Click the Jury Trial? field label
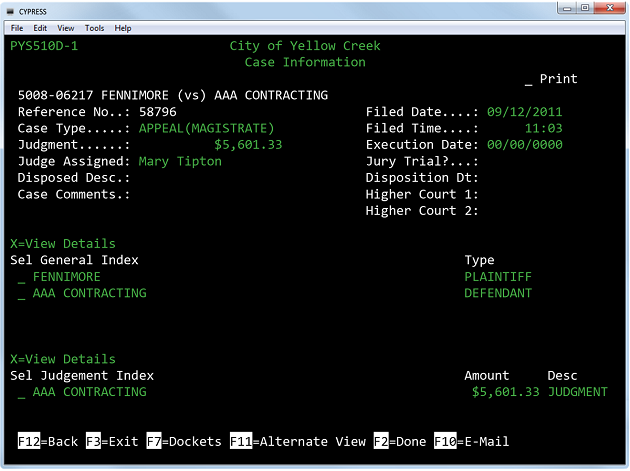The image size is (630, 471). (x=422, y=162)
